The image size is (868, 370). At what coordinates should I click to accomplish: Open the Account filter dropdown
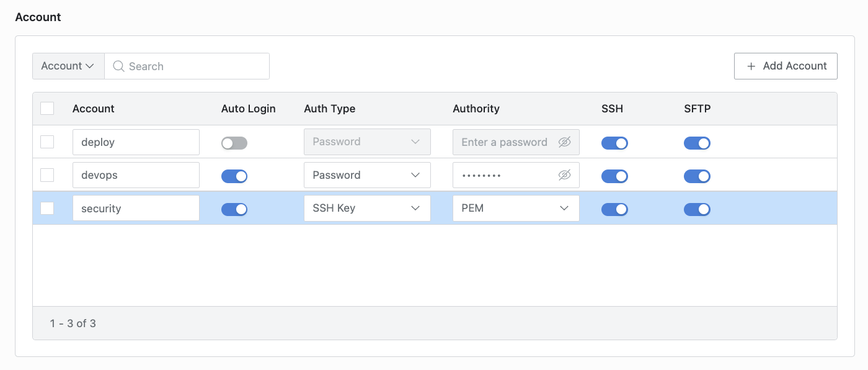tap(68, 66)
